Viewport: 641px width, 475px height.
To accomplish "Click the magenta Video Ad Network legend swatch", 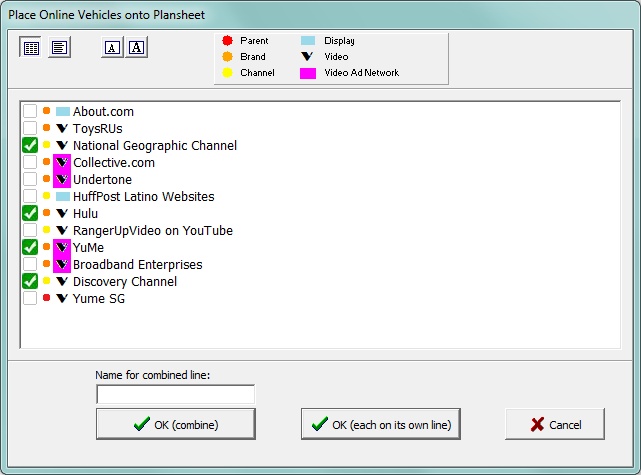I will (308, 73).
